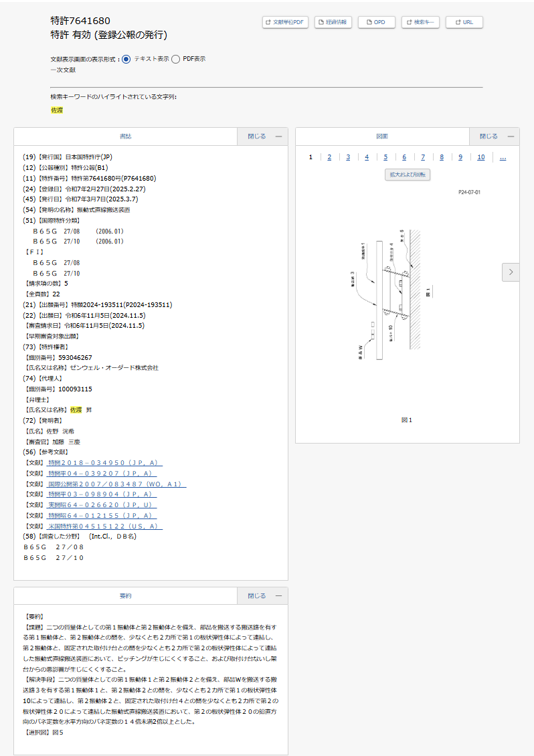Open the 文献単位PDF button
534x756 pixels.
pos(285,22)
